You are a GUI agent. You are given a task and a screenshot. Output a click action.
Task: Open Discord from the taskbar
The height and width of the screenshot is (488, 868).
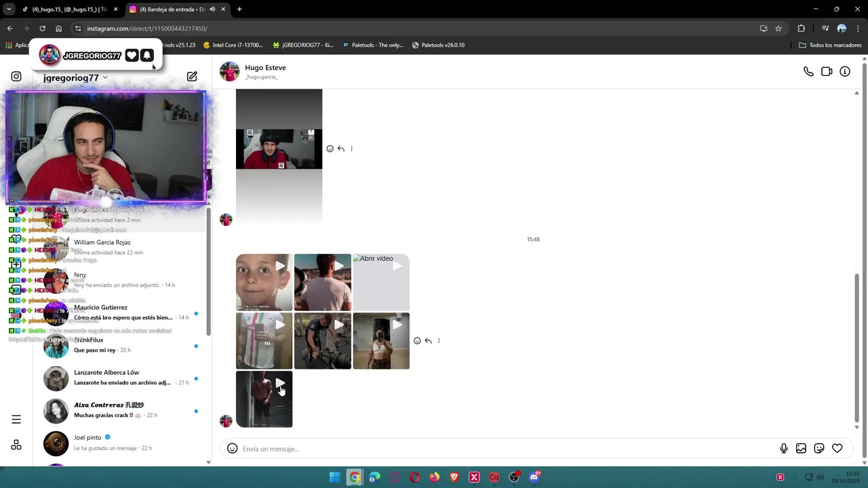click(534, 477)
